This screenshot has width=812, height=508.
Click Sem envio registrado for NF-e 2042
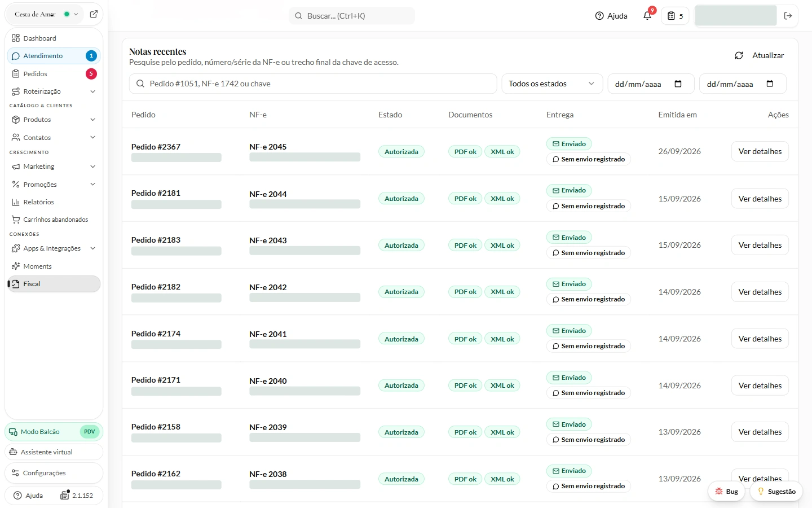click(588, 299)
